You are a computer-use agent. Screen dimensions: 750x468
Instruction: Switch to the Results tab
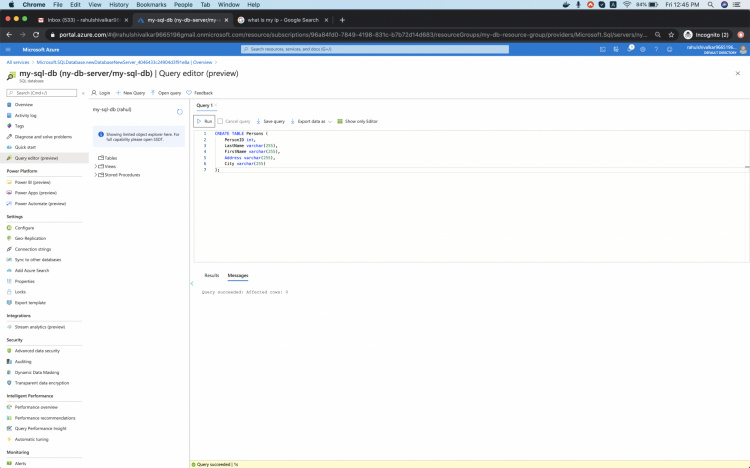(211, 275)
